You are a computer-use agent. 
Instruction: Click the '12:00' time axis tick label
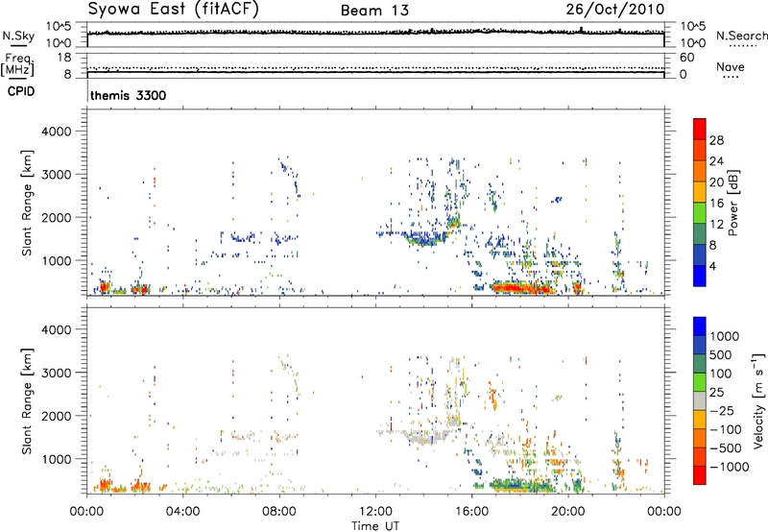coord(375,512)
